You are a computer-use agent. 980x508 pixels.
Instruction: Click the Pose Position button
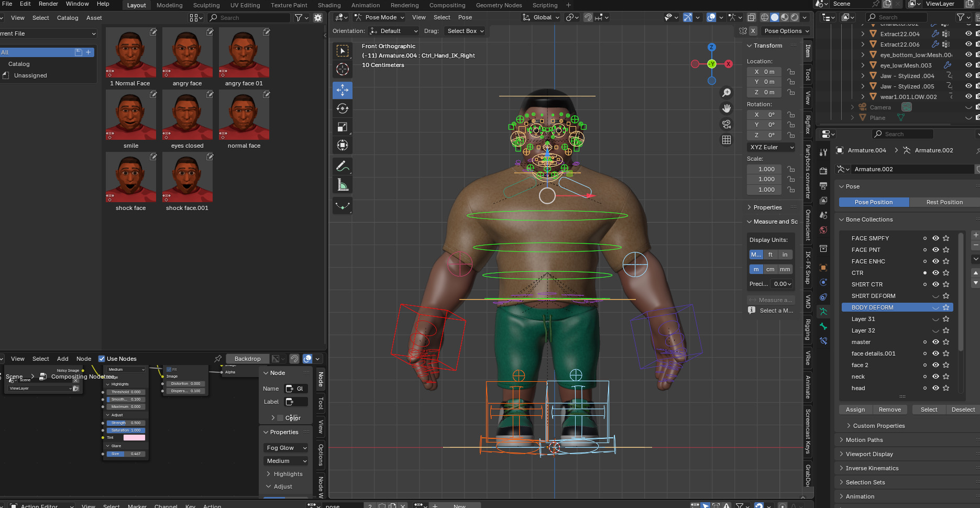(x=874, y=202)
